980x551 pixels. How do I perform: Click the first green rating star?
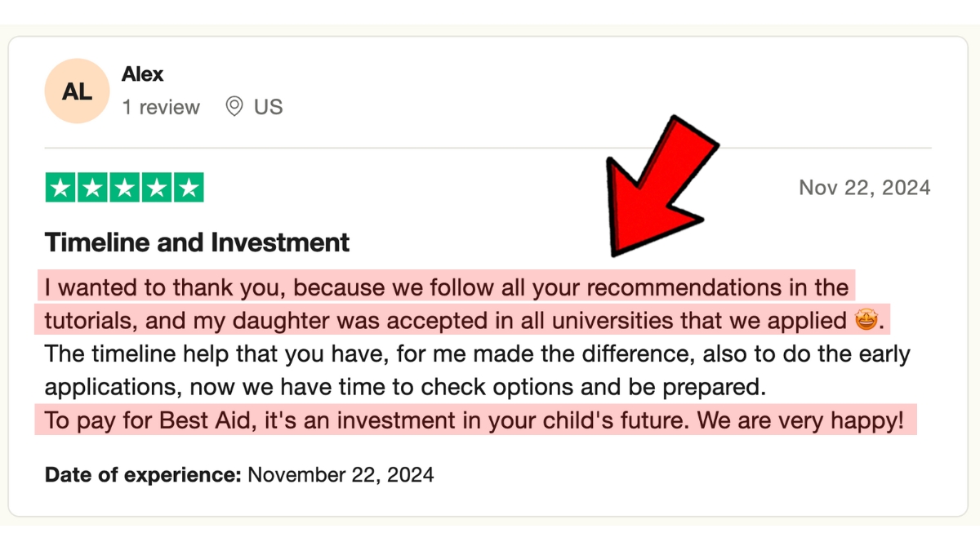(x=60, y=188)
